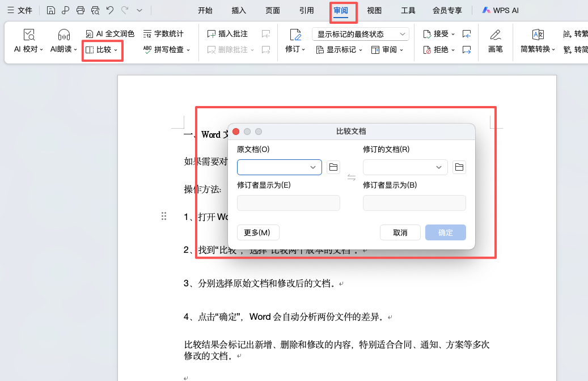Click the AI朗读 headphone tool

point(64,40)
